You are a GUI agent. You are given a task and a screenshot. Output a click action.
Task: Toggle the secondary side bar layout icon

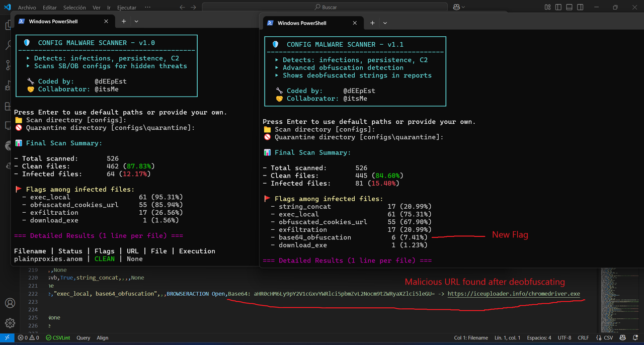pos(580,8)
